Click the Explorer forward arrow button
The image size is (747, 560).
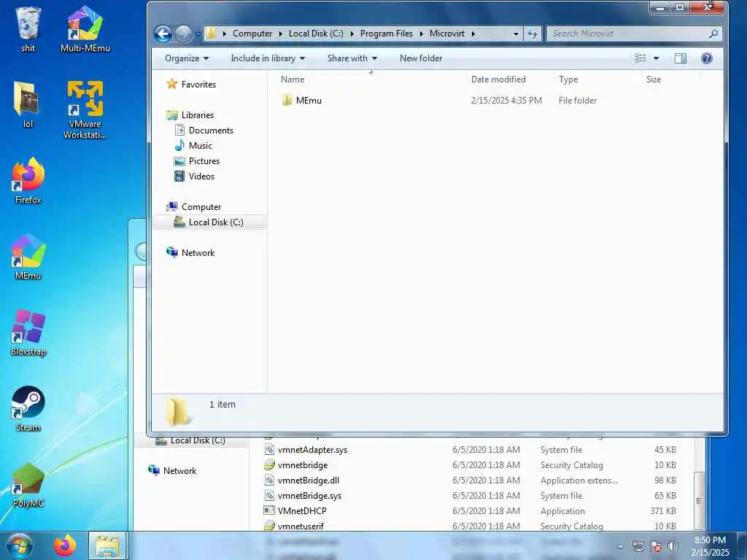pos(183,34)
